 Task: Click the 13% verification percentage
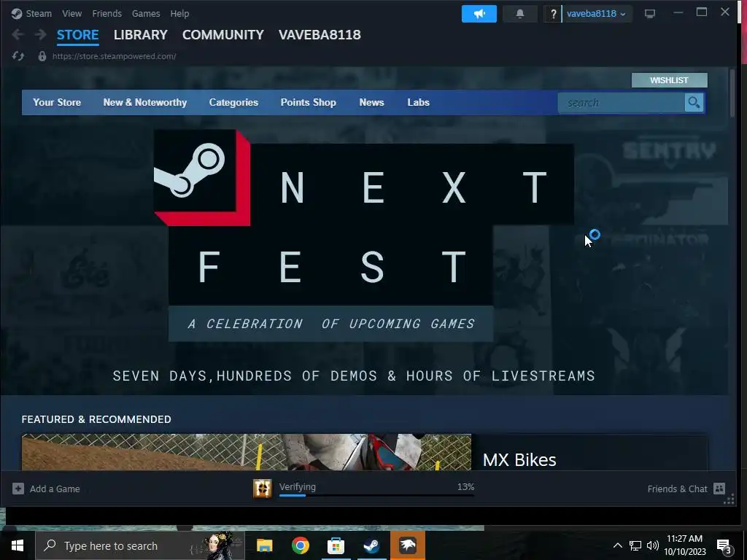coord(465,486)
